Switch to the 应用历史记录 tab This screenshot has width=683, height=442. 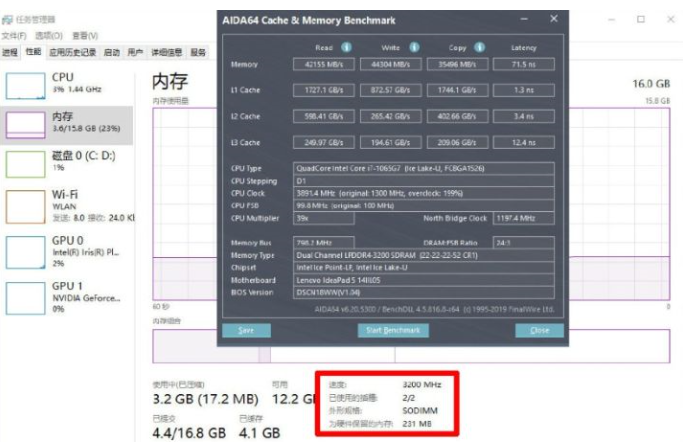(x=73, y=52)
